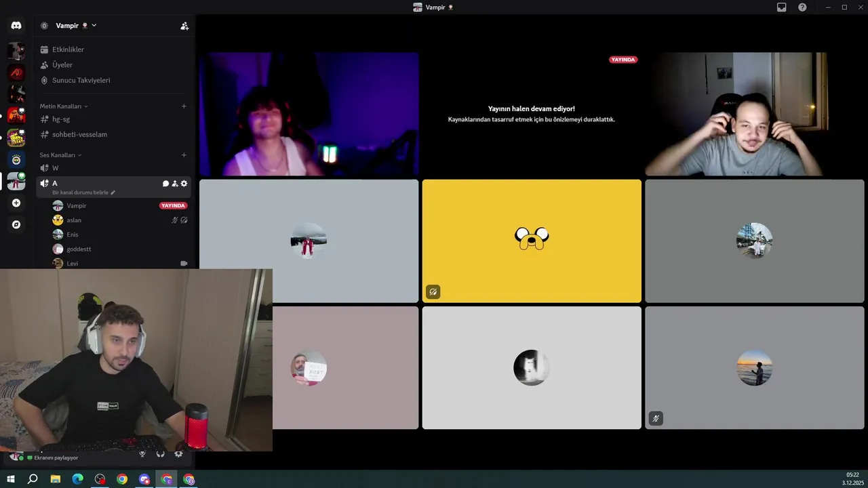Click the YAYINDA badge on stream tile
868x488 pixels.
623,60
